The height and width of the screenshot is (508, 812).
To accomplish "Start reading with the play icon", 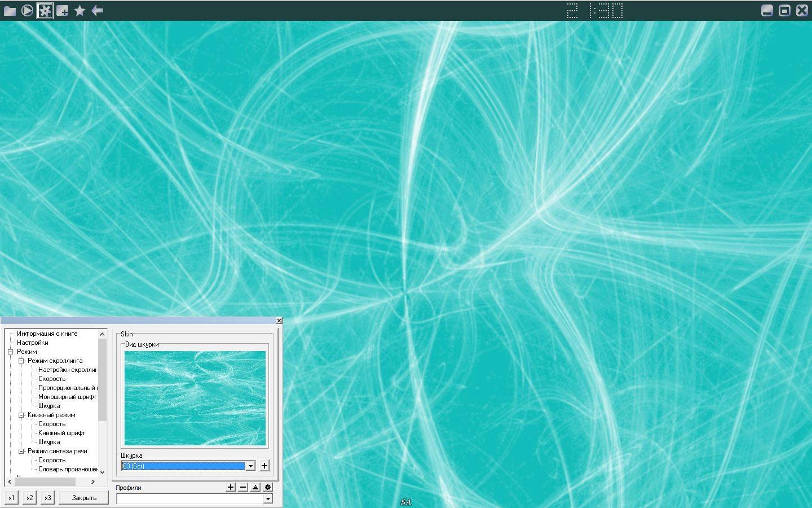I will click(27, 11).
